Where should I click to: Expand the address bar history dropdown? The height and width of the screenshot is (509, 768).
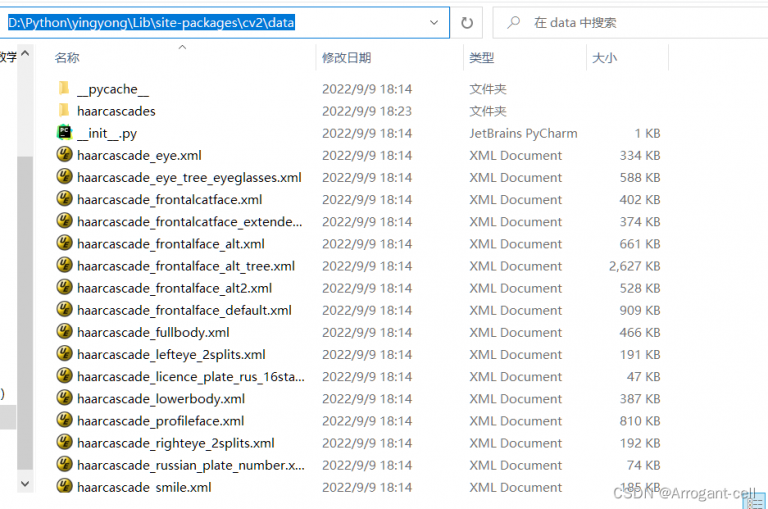coord(434,22)
